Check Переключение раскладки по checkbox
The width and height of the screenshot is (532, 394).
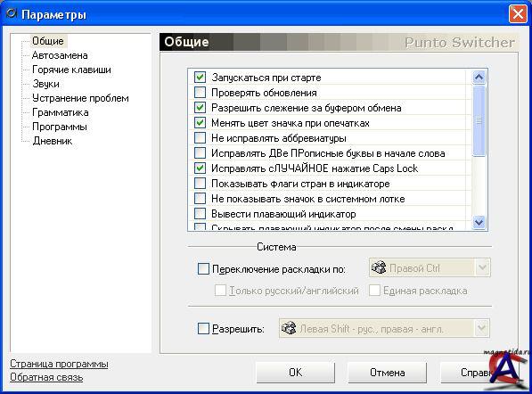[x=203, y=269]
